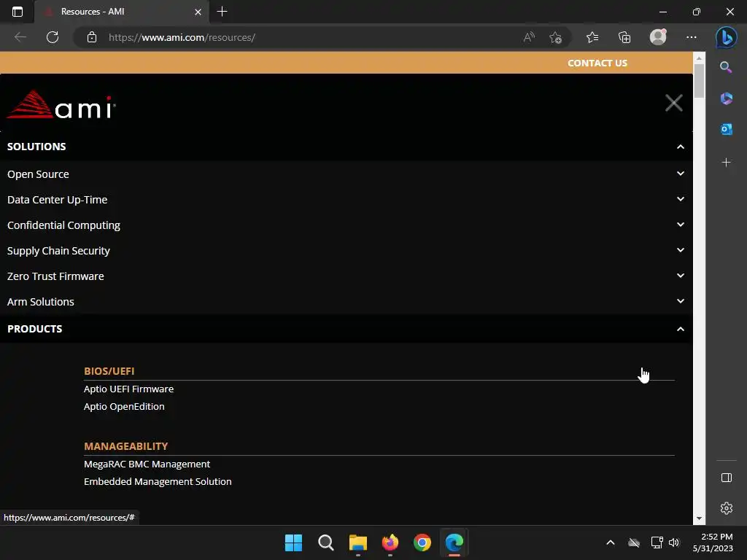Screen dimensions: 747x560
Task: Expand the Zero Trust Firmware arrow
Action: 681,276
